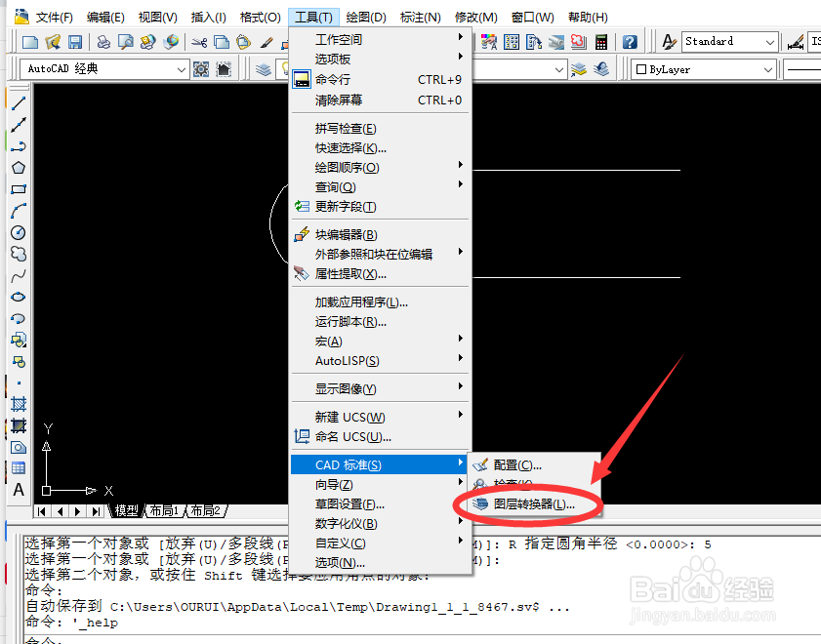821x644 pixels.
Task: Select the Hatch tool
Action: (x=19, y=404)
